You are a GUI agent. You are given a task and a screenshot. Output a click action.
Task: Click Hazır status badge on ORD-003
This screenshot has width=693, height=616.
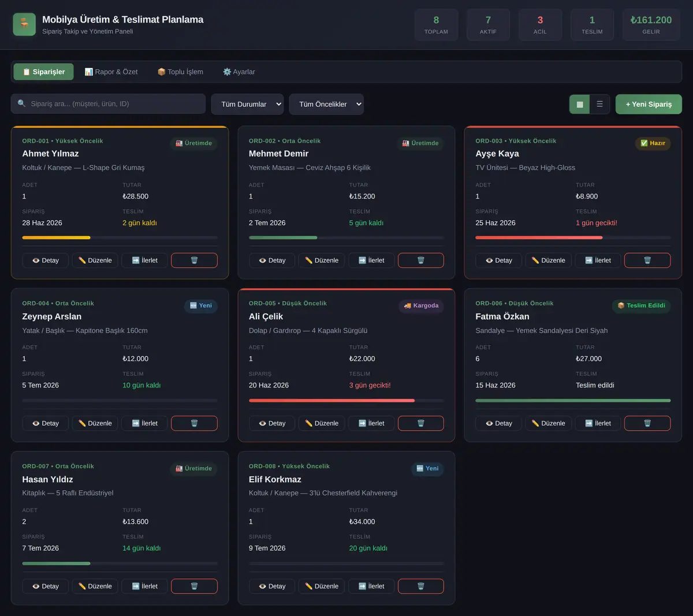(x=653, y=143)
